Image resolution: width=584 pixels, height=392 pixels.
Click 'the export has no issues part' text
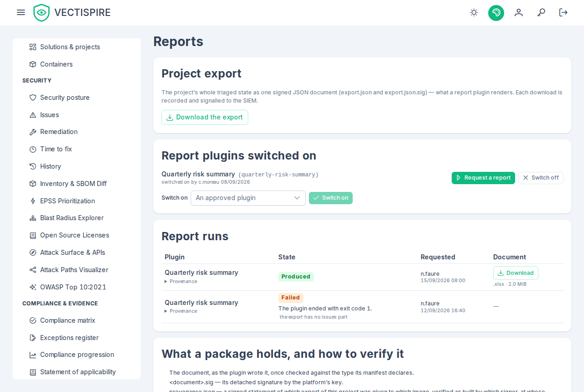(313, 317)
